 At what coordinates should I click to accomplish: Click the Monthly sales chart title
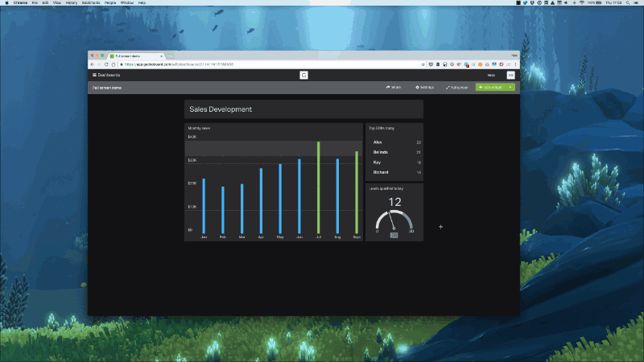199,129
